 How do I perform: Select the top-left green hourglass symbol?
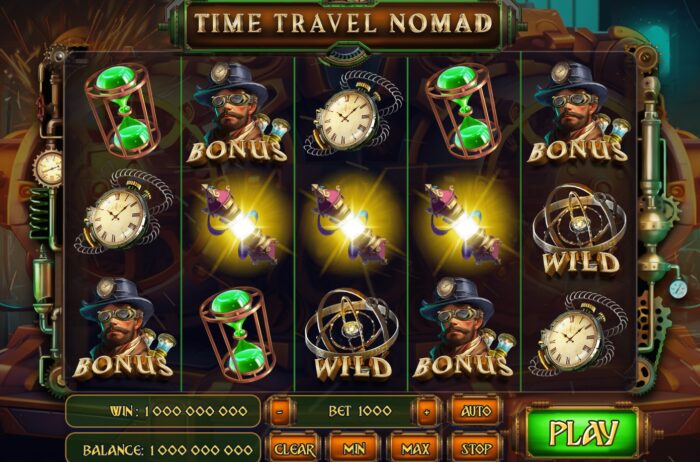tap(123, 110)
